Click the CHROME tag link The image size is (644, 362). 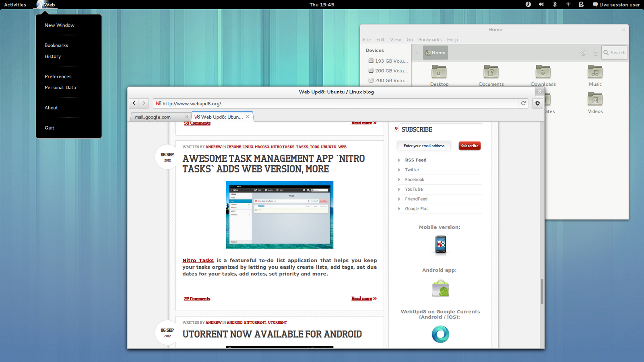[x=234, y=147]
